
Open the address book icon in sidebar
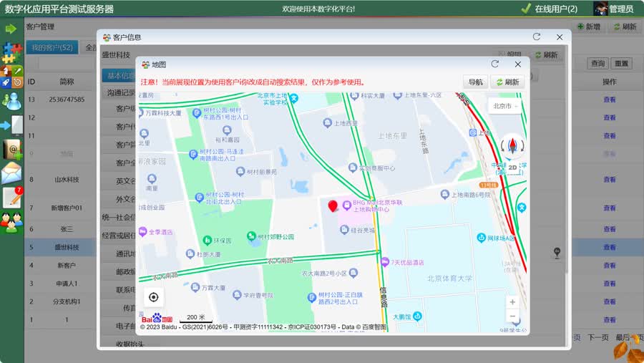point(11,149)
